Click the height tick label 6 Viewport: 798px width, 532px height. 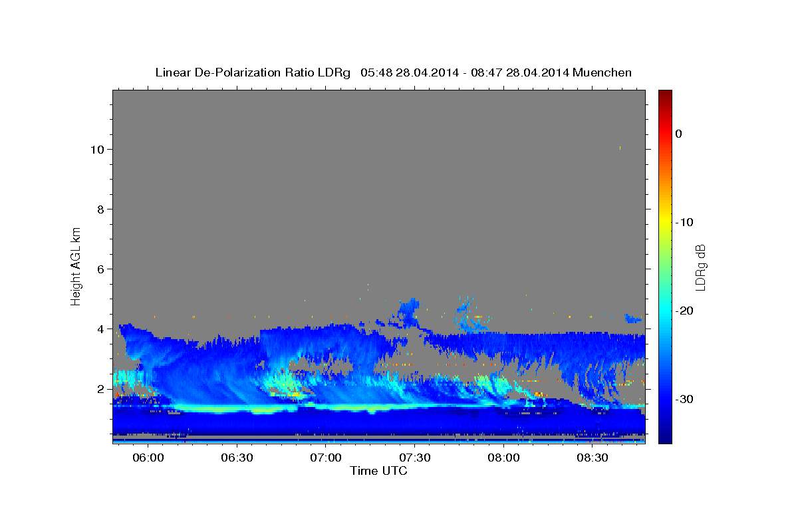click(101, 269)
